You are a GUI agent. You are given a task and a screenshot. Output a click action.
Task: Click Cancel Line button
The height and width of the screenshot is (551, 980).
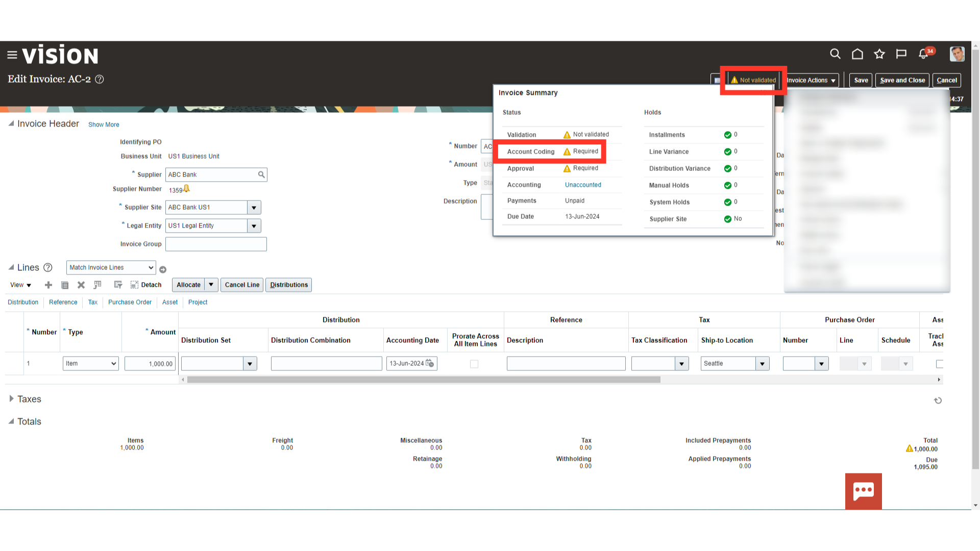tap(242, 285)
